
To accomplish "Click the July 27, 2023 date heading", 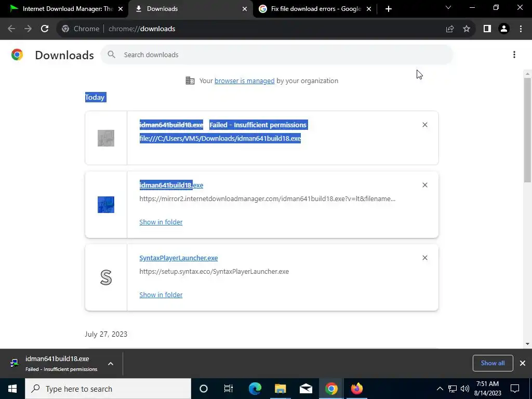I will tap(106, 334).
